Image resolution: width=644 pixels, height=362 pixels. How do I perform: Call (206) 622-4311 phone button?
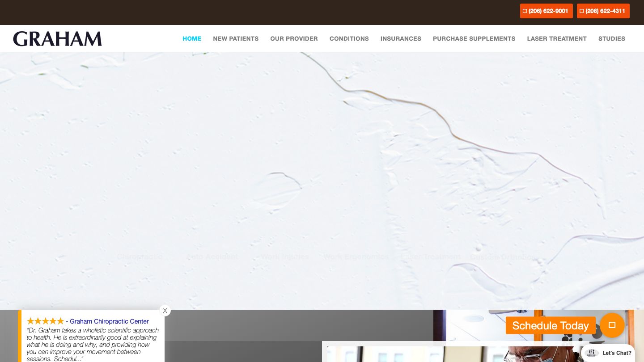click(603, 11)
